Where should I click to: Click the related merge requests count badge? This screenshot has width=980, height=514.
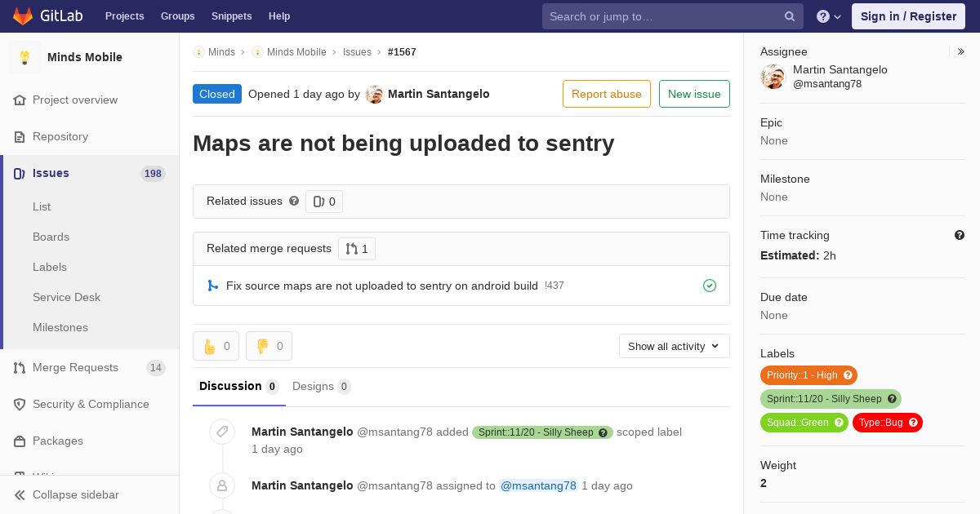(357, 249)
